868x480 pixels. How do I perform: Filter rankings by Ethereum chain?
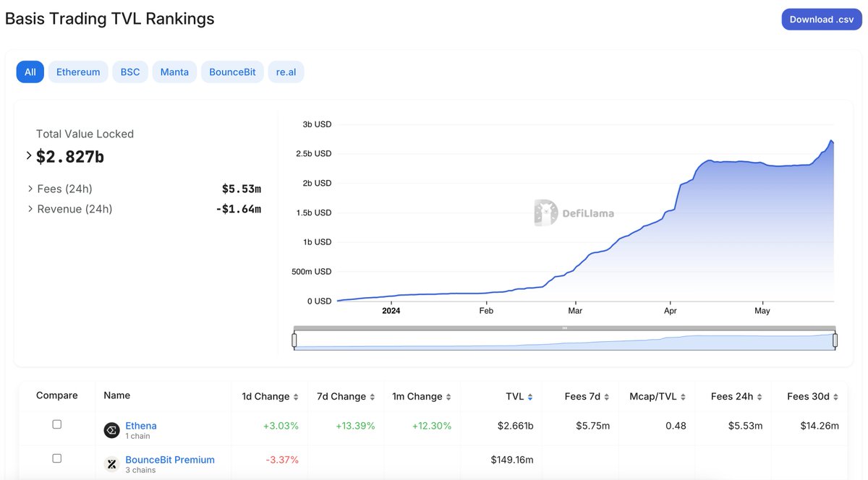pyautogui.click(x=78, y=72)
